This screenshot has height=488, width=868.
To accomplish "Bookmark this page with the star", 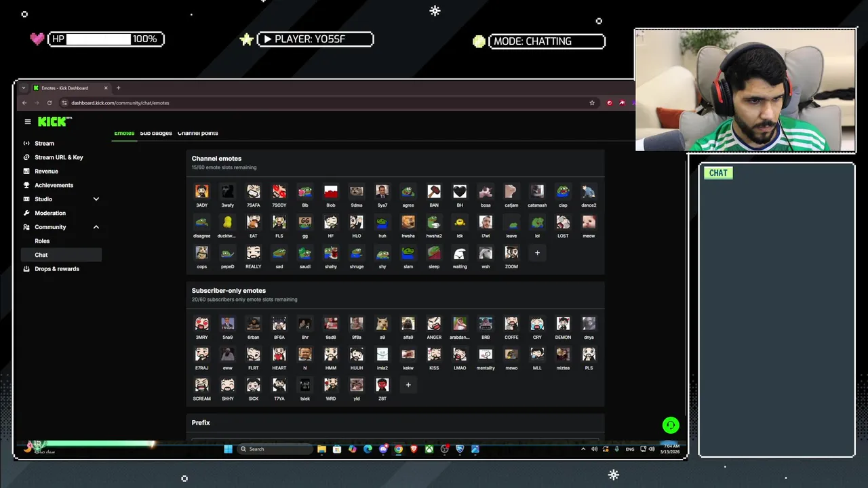I will (592, 103).
